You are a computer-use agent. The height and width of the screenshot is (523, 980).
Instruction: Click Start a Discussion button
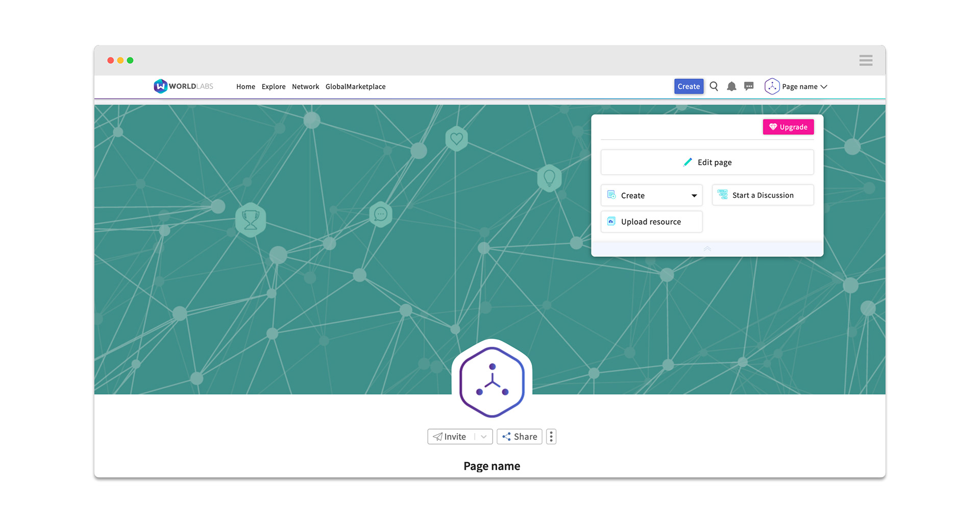click(763, 195)
